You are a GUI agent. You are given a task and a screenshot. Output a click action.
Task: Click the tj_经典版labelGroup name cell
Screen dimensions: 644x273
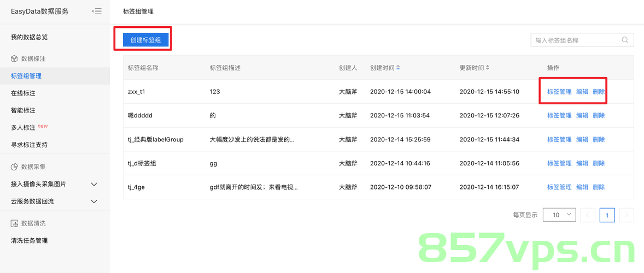coord(156,139)
